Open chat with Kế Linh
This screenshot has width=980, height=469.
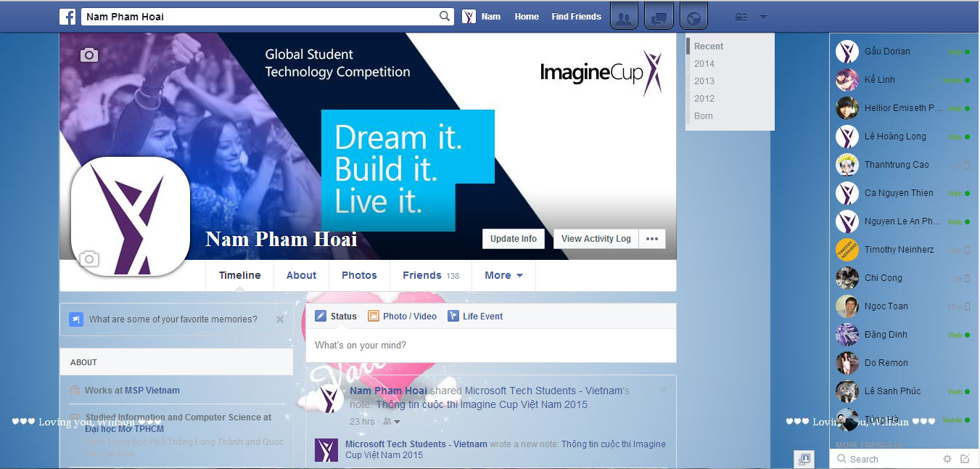(903, 80)
